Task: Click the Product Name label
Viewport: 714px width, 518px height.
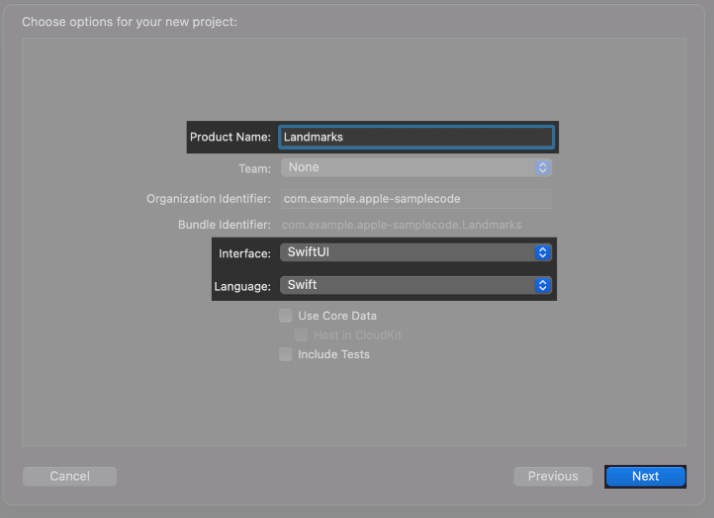Action: (x=230, y=137)
